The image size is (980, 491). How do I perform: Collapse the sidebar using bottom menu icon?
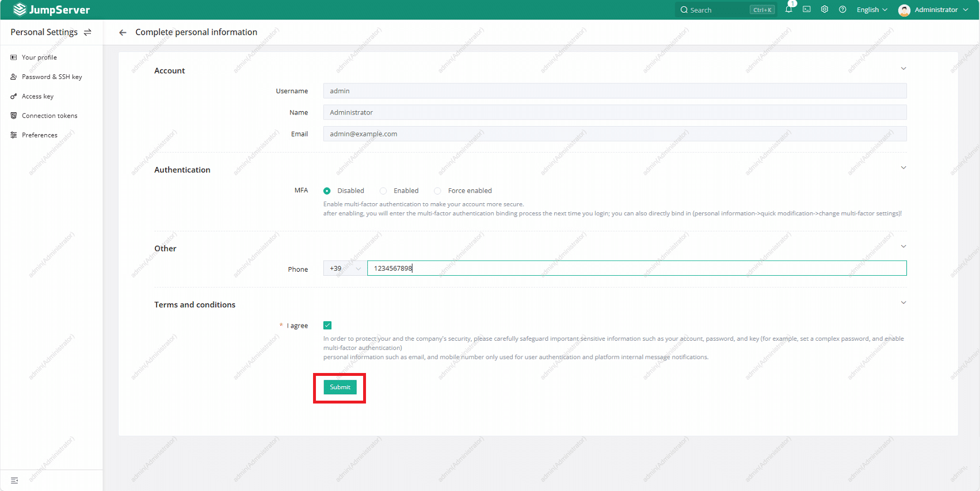click(x=14, y=480)
